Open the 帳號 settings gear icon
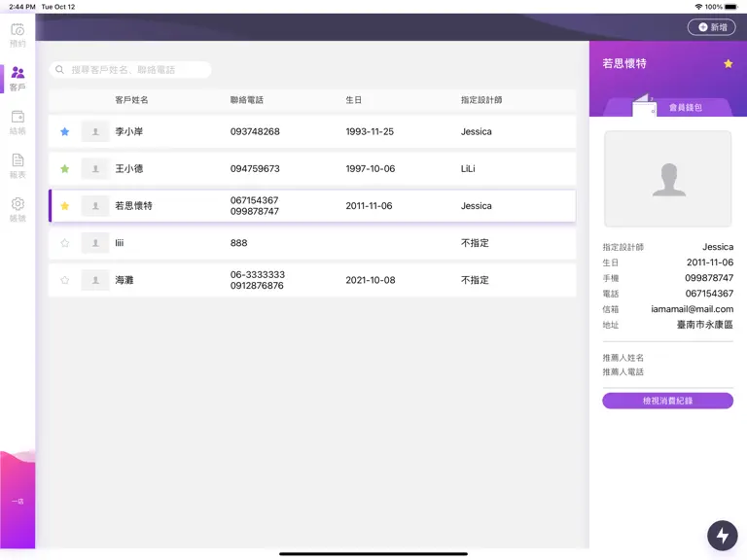 coord(18,210)
